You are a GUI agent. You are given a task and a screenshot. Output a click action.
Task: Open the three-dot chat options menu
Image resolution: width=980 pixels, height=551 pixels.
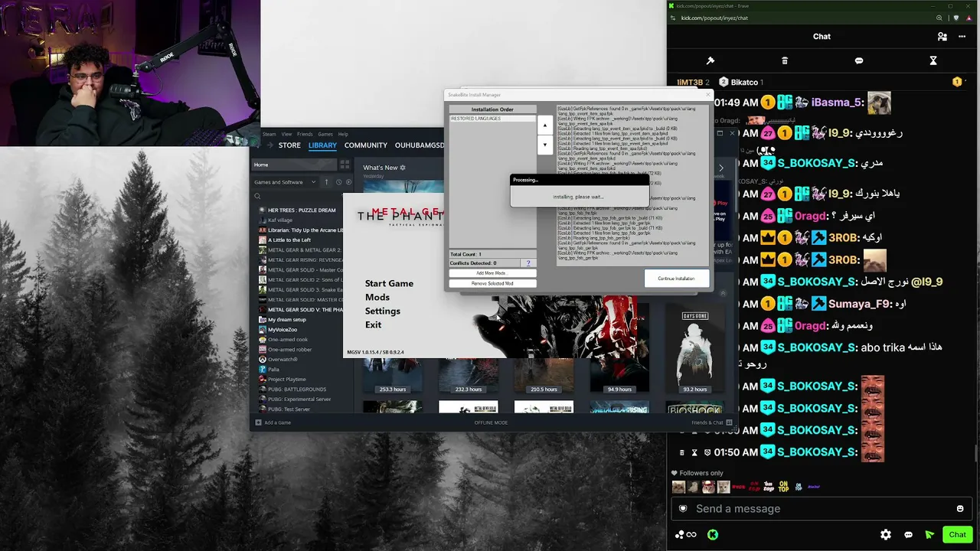coord(964,36)
